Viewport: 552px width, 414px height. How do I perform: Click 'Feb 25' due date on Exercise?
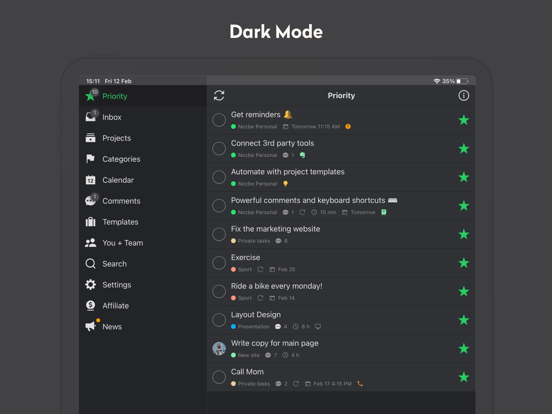click(x=282, y=270)
